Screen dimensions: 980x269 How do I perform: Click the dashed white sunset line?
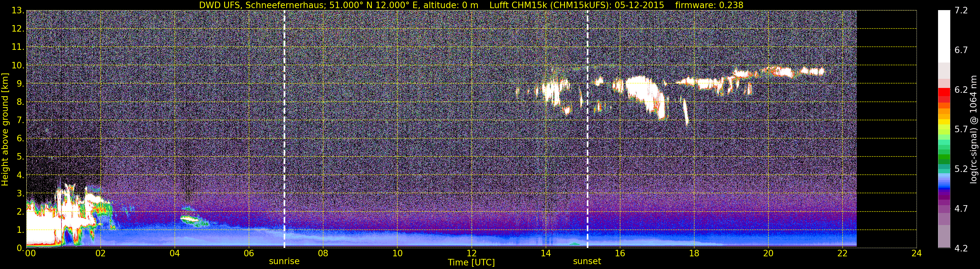click(x=587, y=129)
